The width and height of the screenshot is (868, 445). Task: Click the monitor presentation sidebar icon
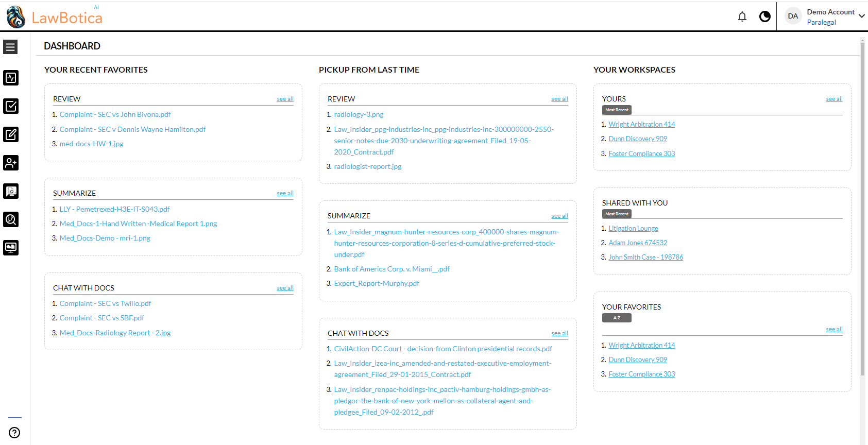11,248
